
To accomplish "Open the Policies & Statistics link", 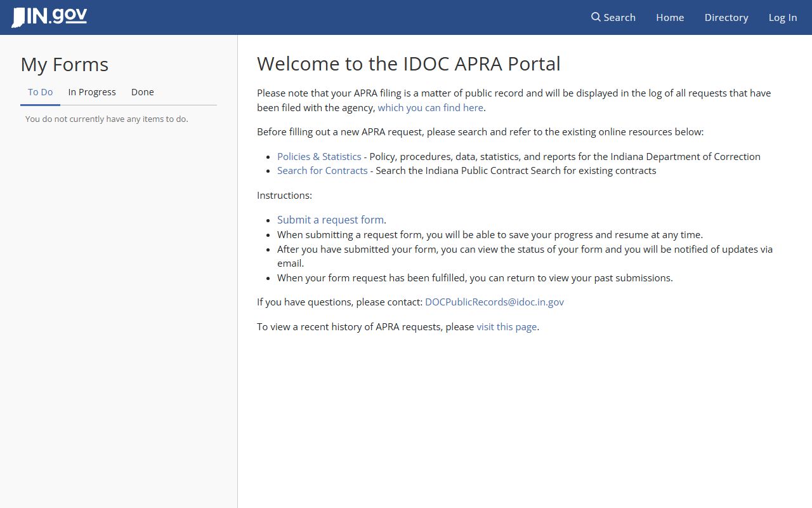I will [319, 156].
